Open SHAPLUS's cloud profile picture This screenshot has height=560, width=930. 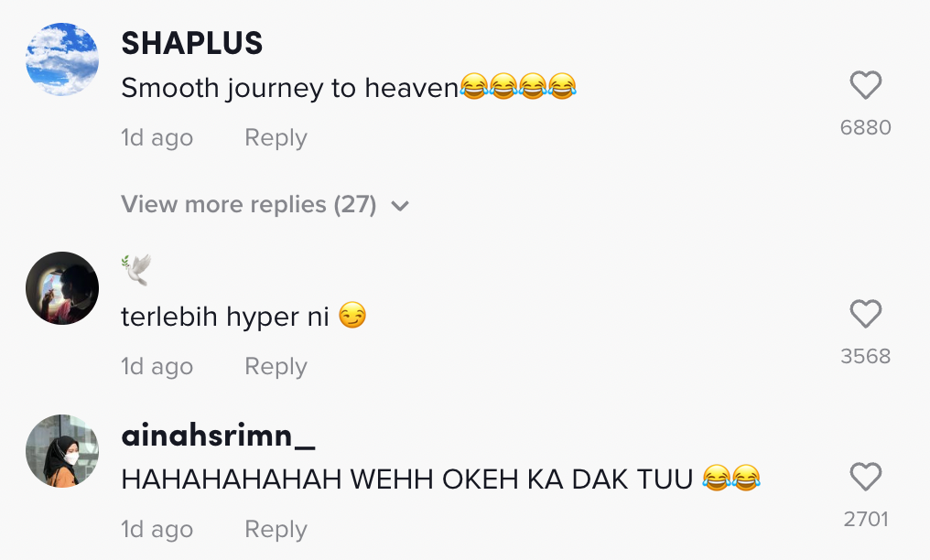[62, 59]
